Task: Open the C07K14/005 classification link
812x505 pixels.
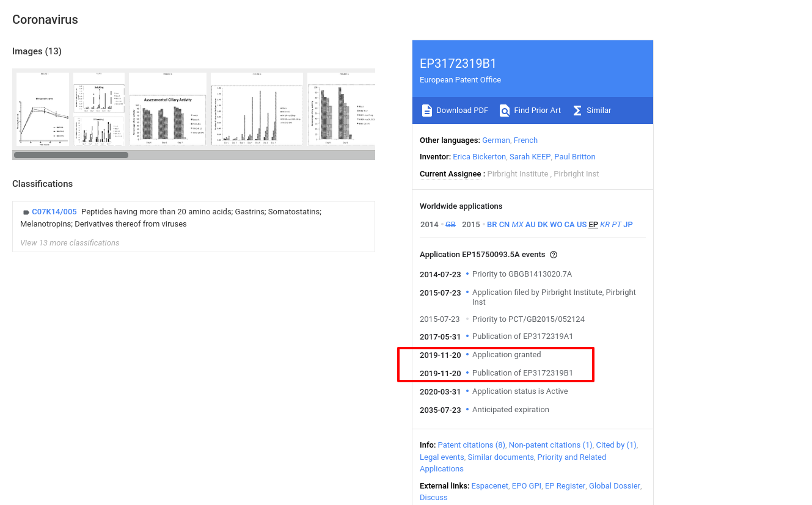Action: click(x=54, y=212)
